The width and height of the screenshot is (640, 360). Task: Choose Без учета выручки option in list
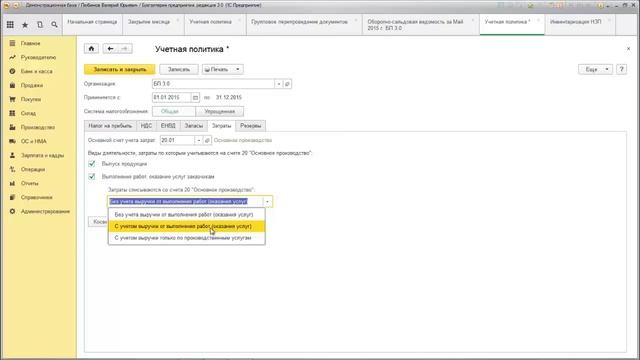pyautogui.click(x=187, y=214)
